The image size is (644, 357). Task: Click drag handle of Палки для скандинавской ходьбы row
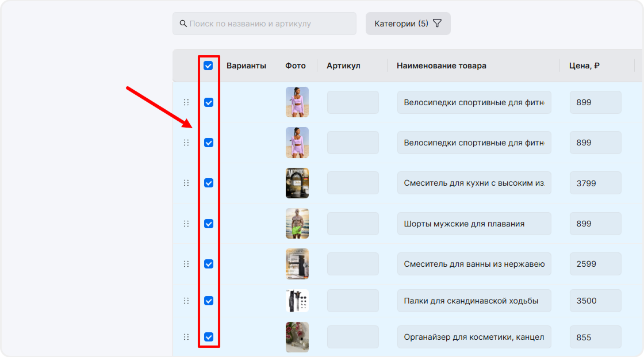point(186,301)
